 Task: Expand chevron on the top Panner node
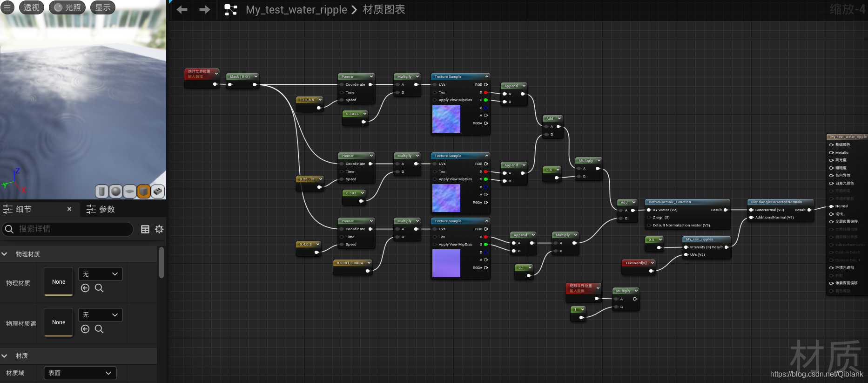pos(371,76)
